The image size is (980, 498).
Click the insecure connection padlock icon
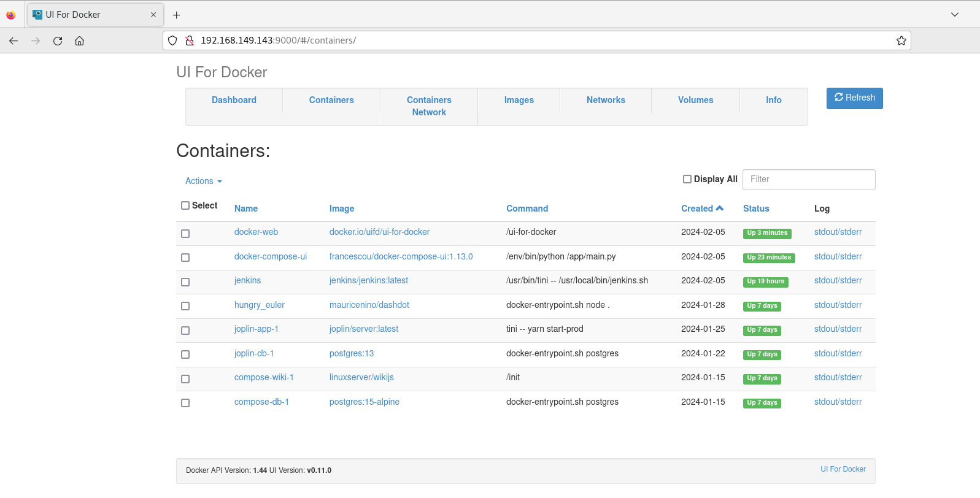pos(190,40)
